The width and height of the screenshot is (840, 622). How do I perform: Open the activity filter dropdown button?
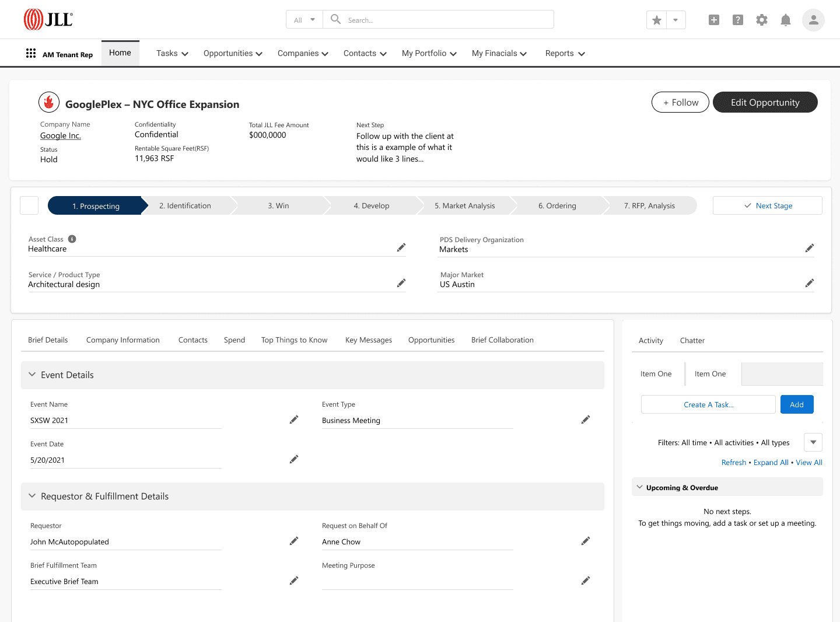813,442
